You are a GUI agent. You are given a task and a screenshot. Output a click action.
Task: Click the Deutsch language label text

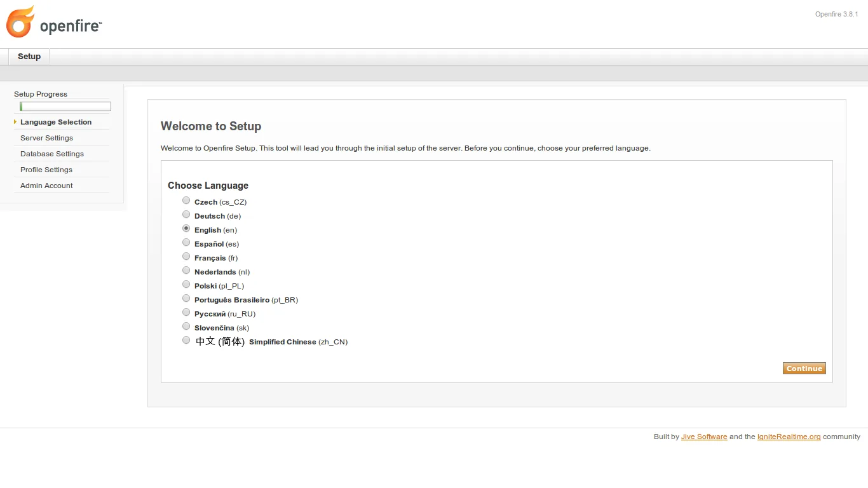[x=217, y=216]
